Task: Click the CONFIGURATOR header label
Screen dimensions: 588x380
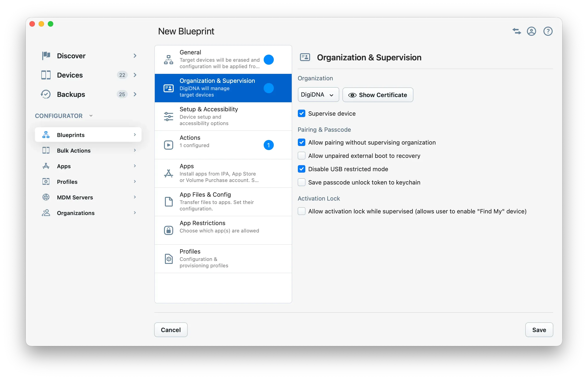Action: click(x=59, y=116)
